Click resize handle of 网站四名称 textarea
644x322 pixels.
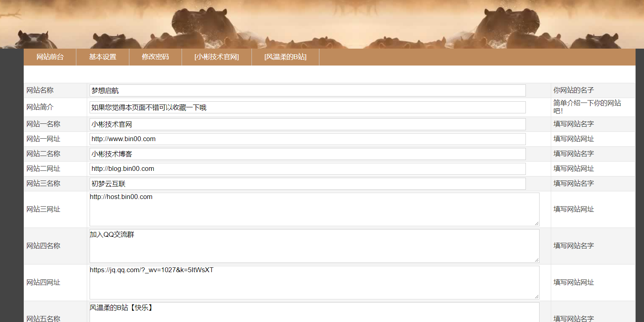(537, 260)
